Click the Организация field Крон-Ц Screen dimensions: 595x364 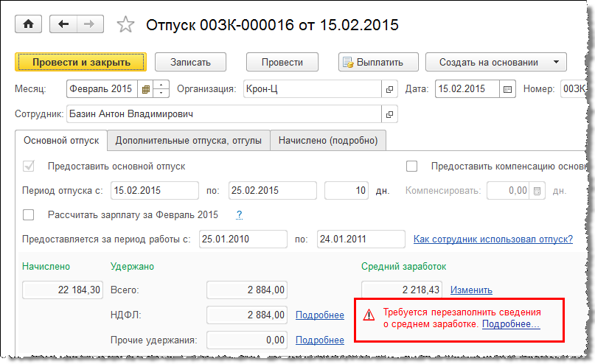pyautogui.click(x=313, y=89)
